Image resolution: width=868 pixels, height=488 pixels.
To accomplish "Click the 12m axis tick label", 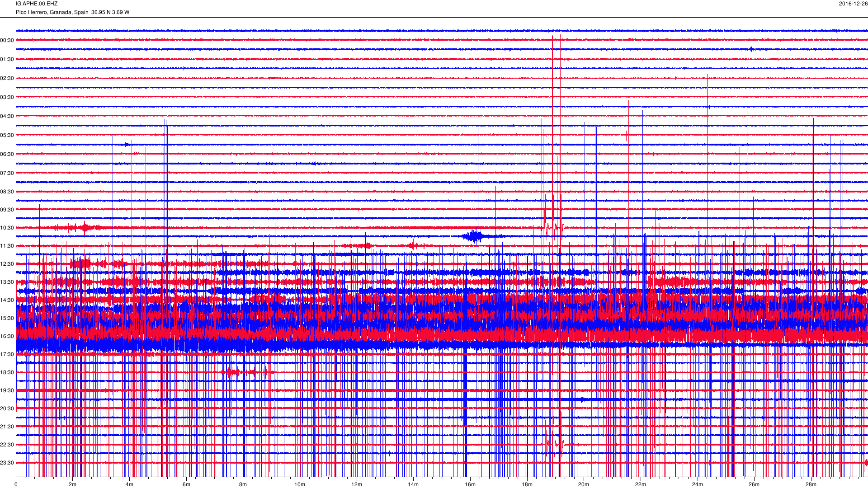I will click(x=357, y=484).
